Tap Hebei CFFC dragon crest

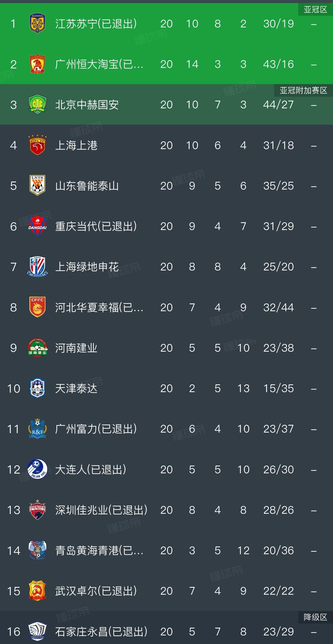[37, 307]
